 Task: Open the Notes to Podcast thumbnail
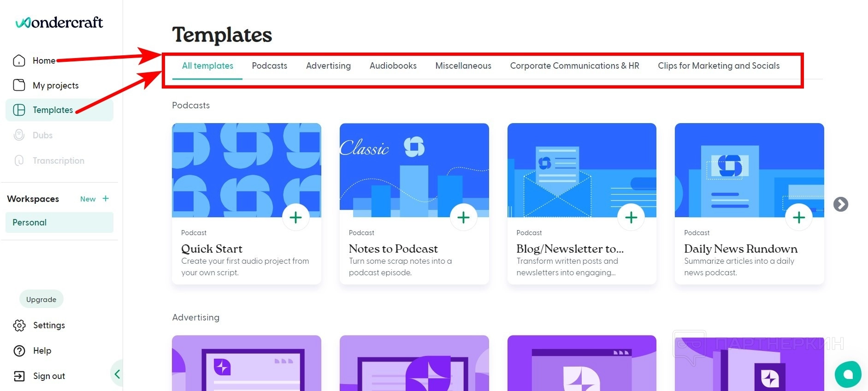(x=414, y=170)
